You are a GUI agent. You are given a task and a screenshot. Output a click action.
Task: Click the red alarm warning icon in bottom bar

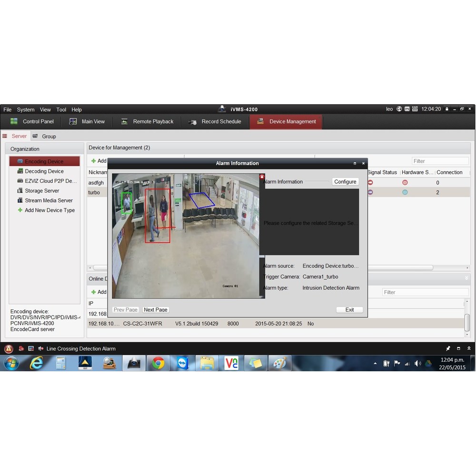coord(9,348)
